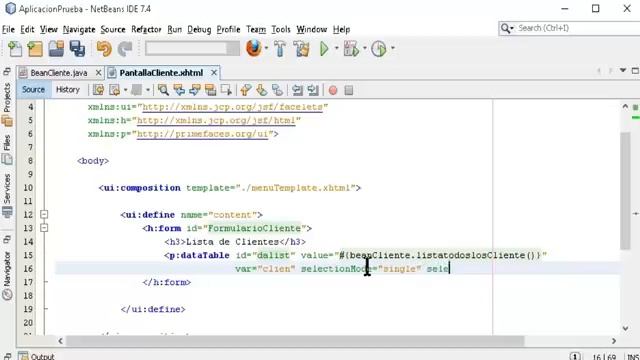Screen dimensions: 640x360
Task: Click the notifications indicator in status bar
Action: tap(575, 356)
